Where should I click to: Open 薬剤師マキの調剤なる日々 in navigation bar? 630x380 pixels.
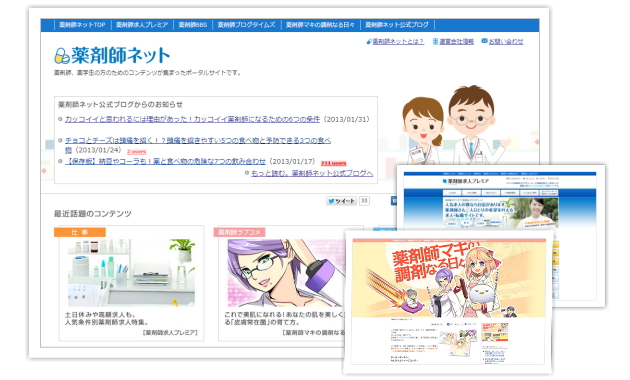(x=320, y=25)
